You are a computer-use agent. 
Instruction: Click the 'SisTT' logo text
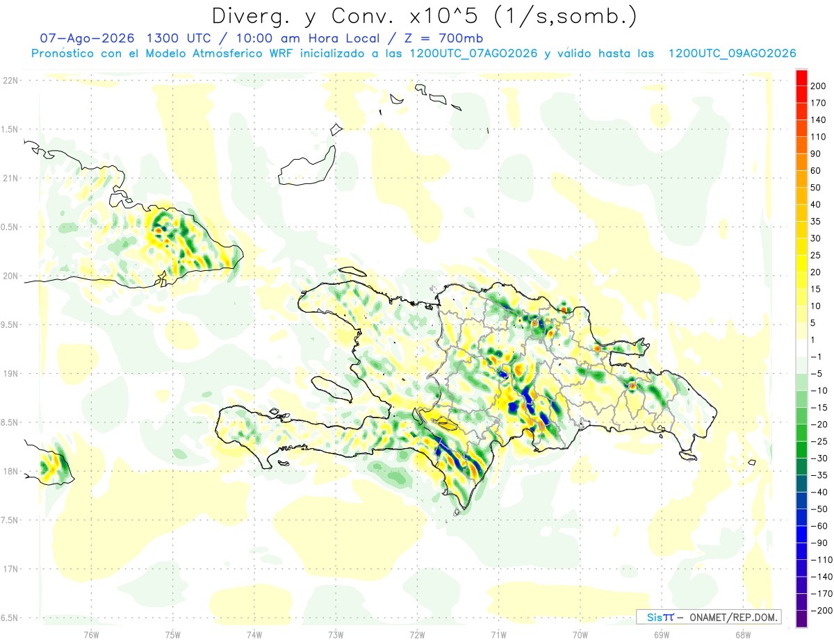[660, 617]
